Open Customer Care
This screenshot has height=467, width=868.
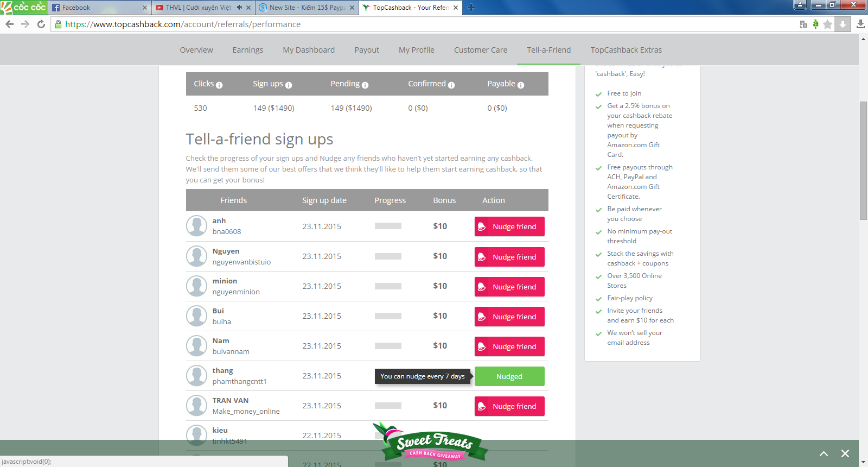point(481,50)
